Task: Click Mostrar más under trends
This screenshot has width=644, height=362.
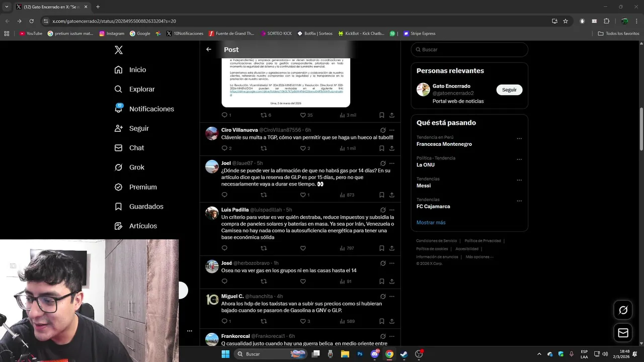Action: (x=431, y=222)
